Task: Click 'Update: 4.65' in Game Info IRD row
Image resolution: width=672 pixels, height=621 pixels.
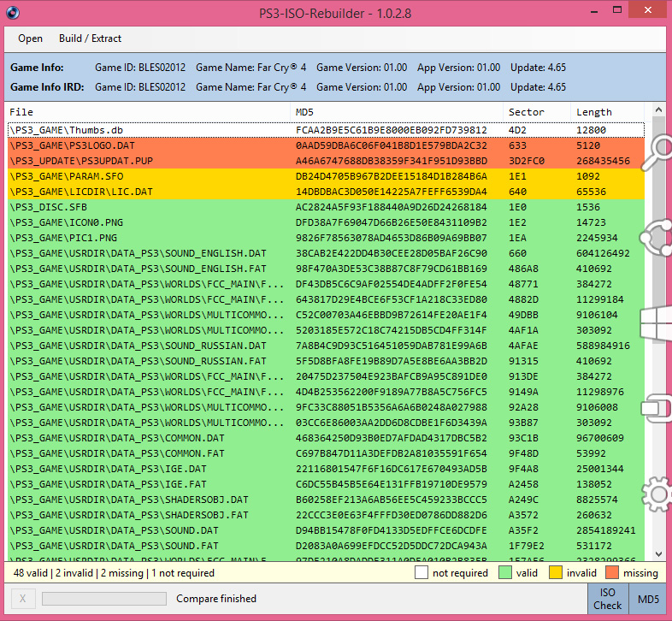Action: point(538,87)
